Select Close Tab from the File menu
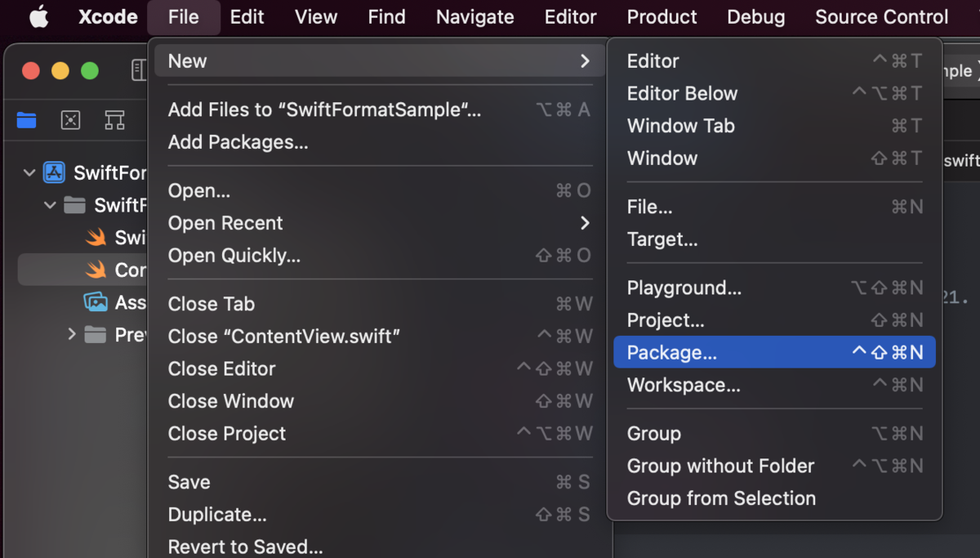Screen dimensions: 980x558 (x=212, y=303)
